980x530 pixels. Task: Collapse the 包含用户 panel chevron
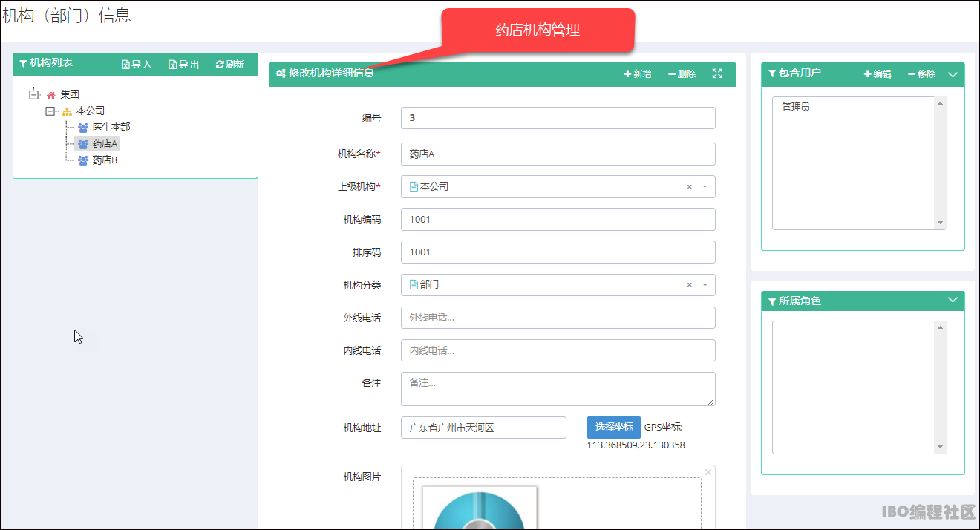tap(953, 74)
